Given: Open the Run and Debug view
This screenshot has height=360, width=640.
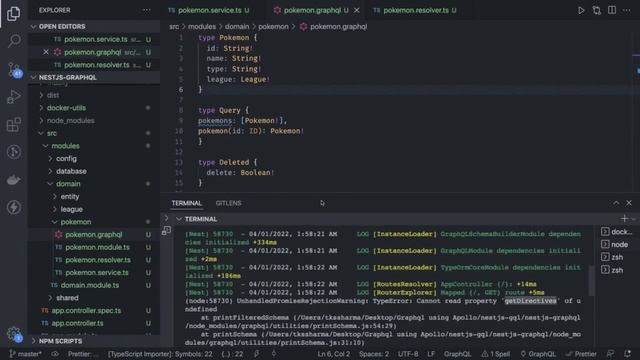Looking at the screenshot, I should (x=14, y=97).
